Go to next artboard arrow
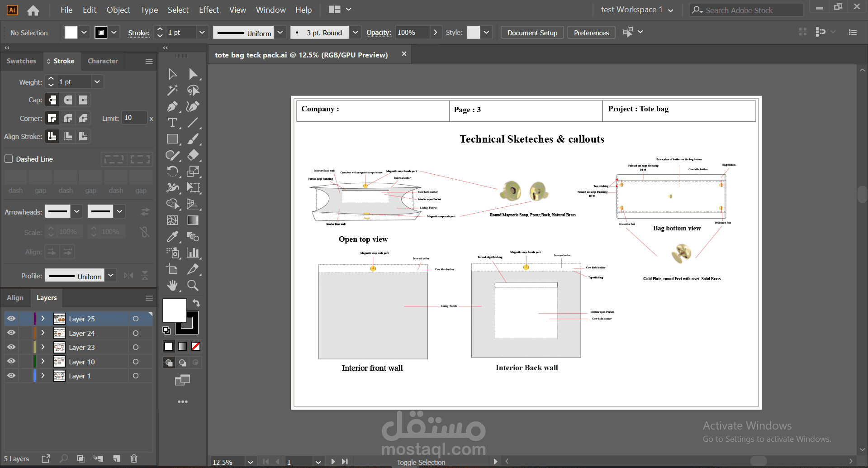This screenshot has height=468, width=868. pos(333,462)
